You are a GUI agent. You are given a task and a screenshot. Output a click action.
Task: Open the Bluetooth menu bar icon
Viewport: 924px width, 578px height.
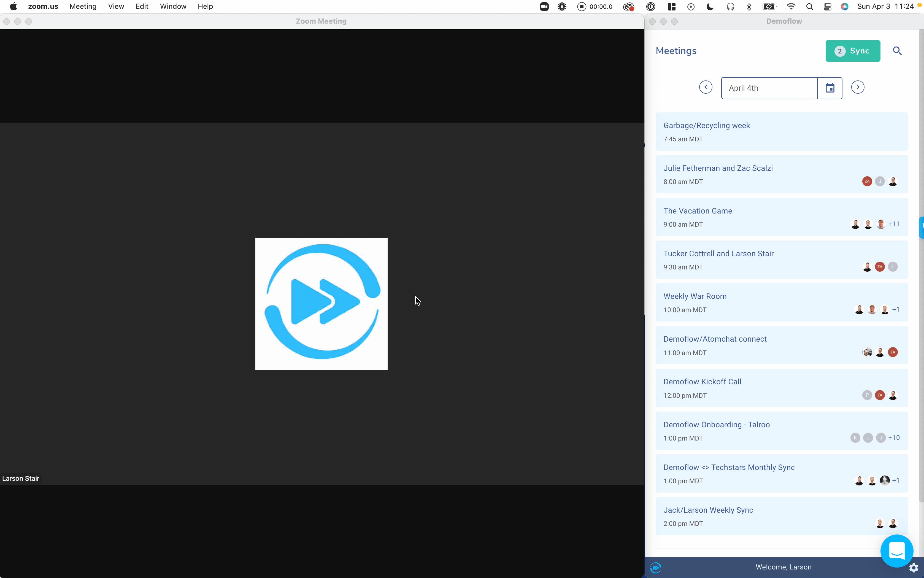click(749, 7)
